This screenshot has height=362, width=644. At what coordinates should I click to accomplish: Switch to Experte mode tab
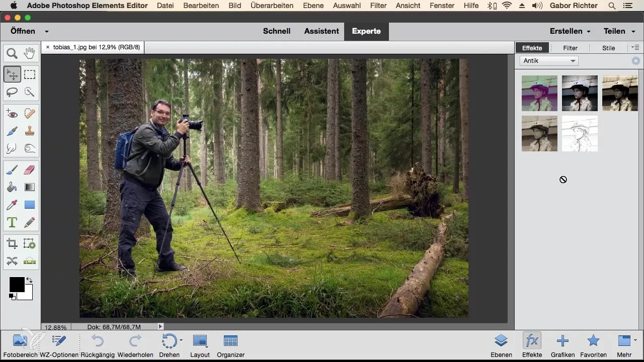[366, 31]
